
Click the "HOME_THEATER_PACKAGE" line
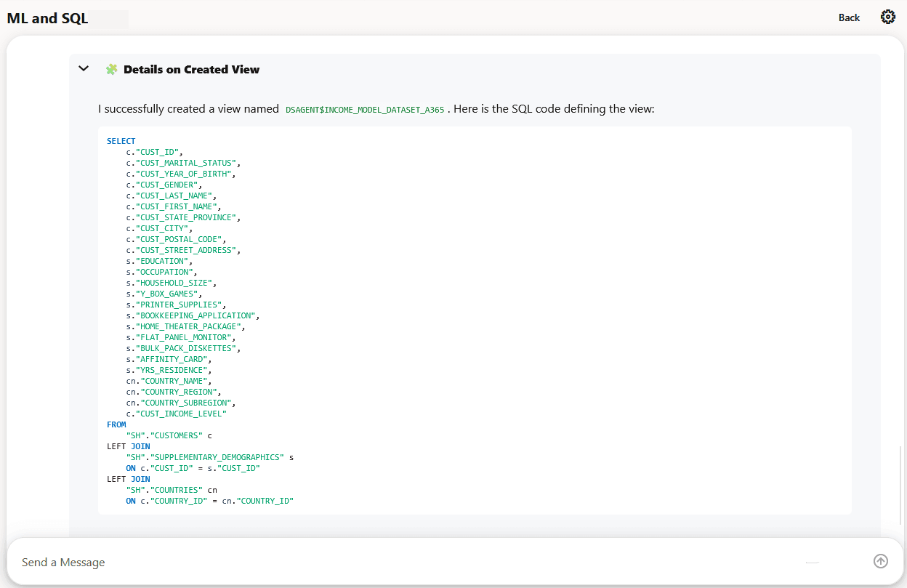point(185,326)
